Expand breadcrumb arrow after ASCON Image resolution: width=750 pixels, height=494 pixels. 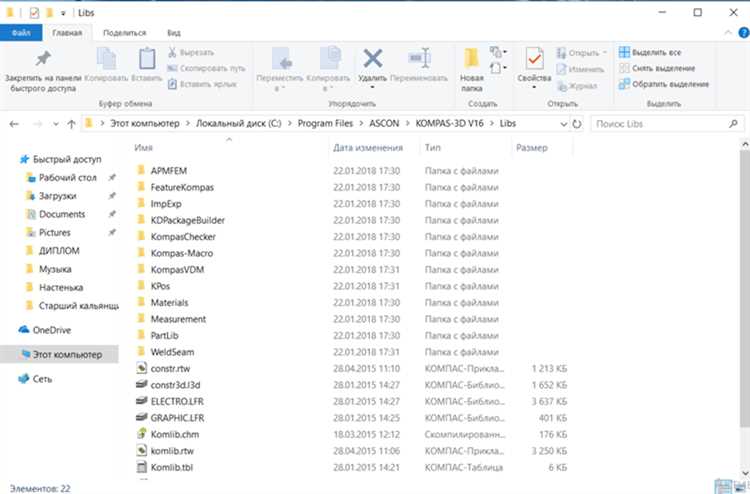[x=408, y=124]
